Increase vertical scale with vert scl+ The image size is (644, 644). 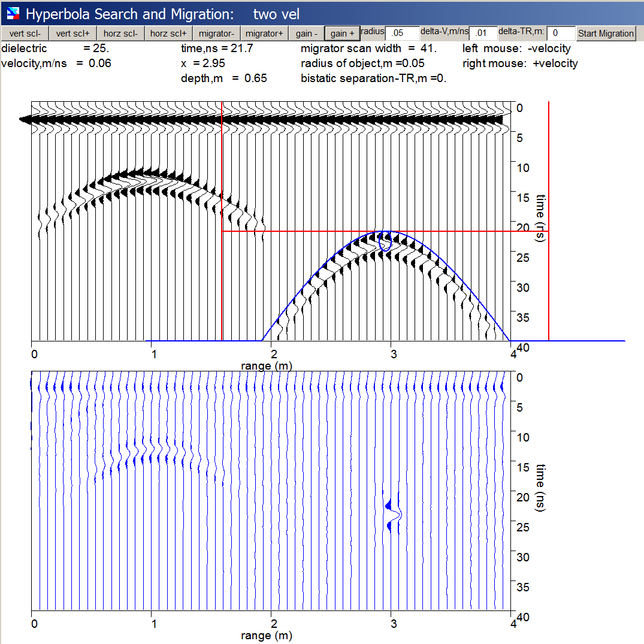[x=72, y=34]
